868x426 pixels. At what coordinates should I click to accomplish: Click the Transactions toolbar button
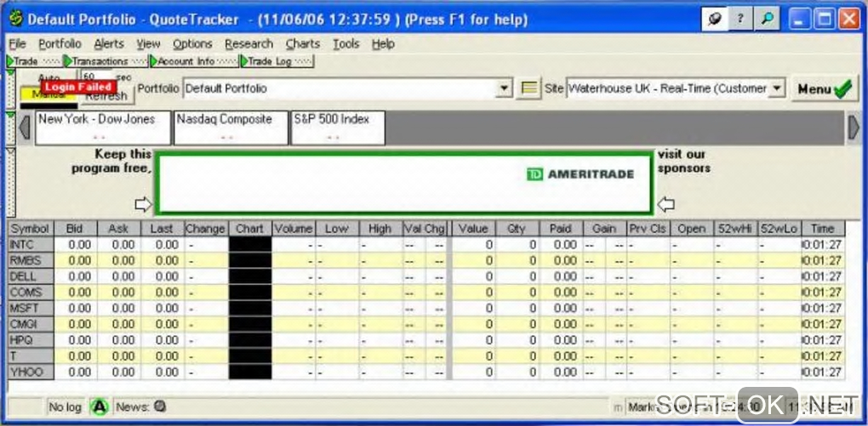click(106, 61)
